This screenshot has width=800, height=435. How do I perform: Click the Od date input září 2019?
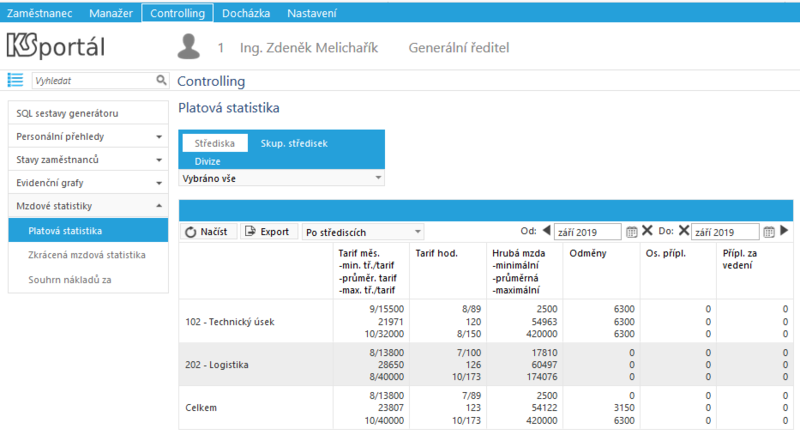[x=588, y=232]
